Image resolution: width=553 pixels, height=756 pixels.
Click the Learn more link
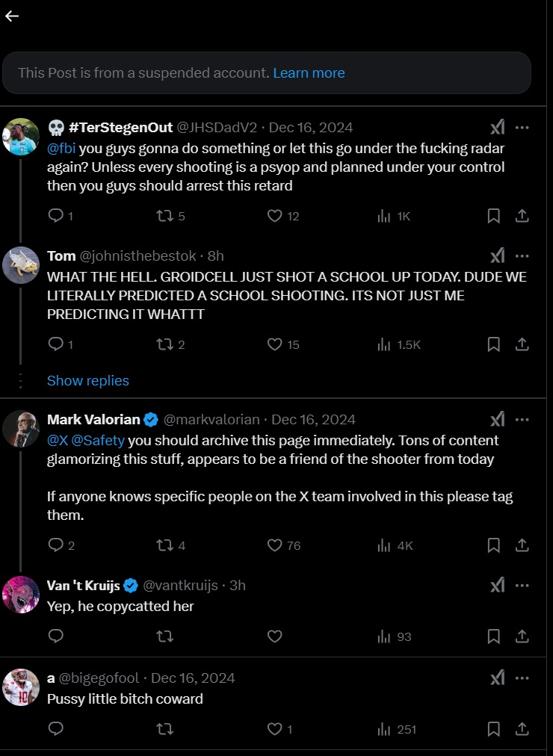pyautogui.click(x=309, y=73)
